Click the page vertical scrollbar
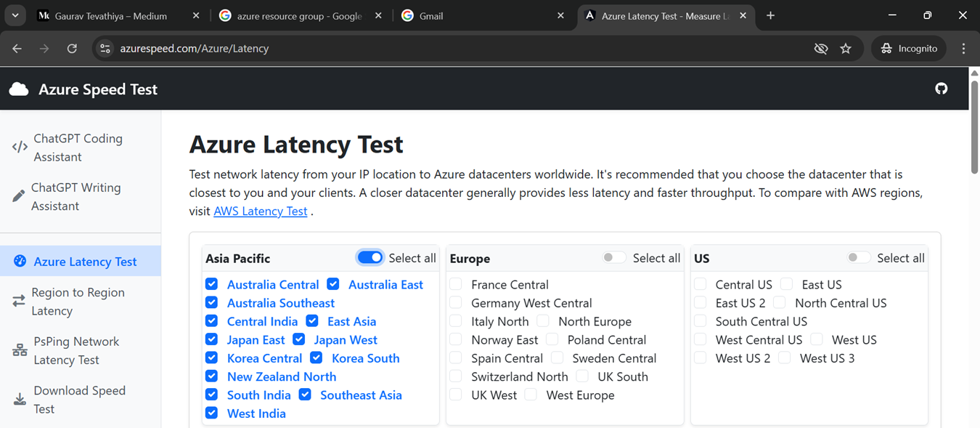The image size is (980, 428). 974,138
